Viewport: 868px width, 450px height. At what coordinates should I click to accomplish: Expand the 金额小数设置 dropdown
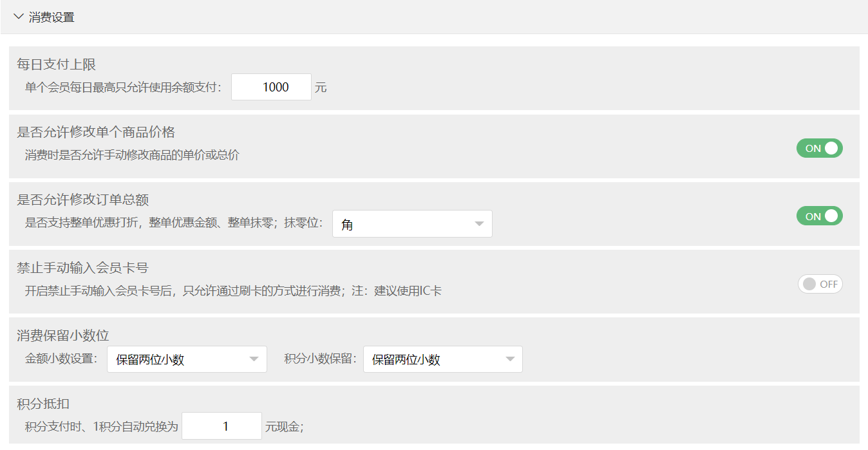pyautogui.click(x=187, y=359)
